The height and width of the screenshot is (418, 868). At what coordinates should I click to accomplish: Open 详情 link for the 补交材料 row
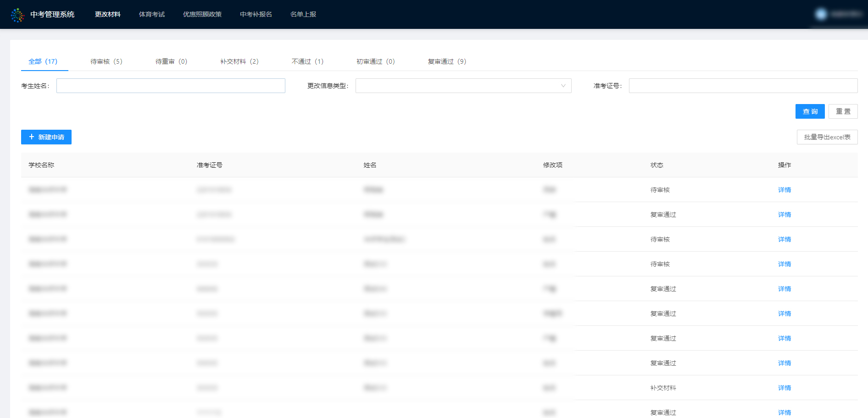pyautogui.click(x=784, y=388)
